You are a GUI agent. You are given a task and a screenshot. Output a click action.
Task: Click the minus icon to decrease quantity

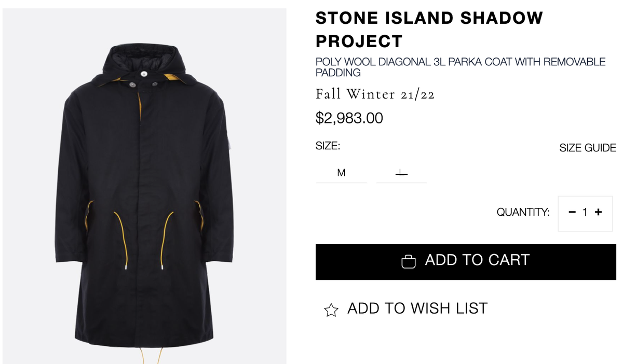(x=572, y=213)
